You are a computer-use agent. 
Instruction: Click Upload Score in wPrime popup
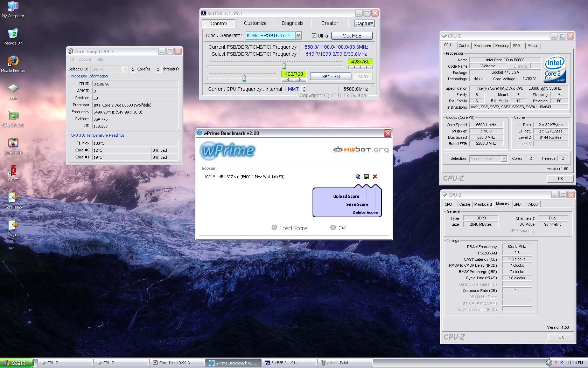pyautogui.click(x=346, y=196)
